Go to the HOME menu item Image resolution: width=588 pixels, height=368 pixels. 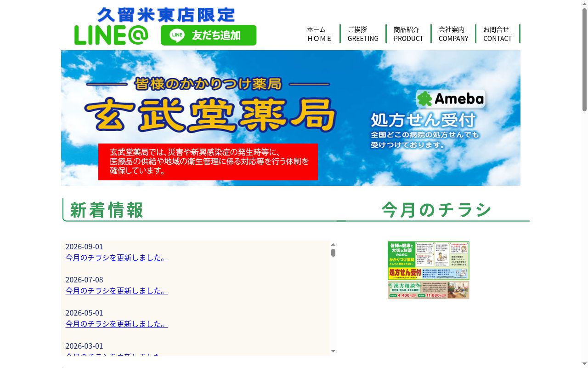tap(319, 34)
